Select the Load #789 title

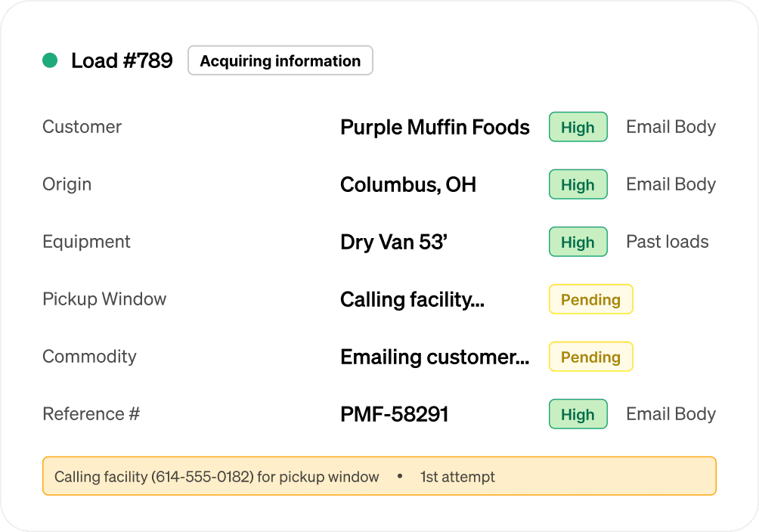pyautogui.click(x=122, y=61)
